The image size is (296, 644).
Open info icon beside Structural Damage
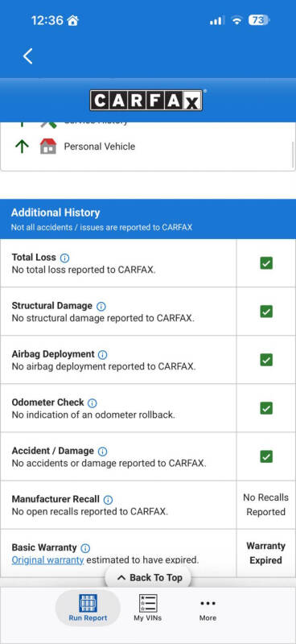pyautogui.click(x=101, y=307)
